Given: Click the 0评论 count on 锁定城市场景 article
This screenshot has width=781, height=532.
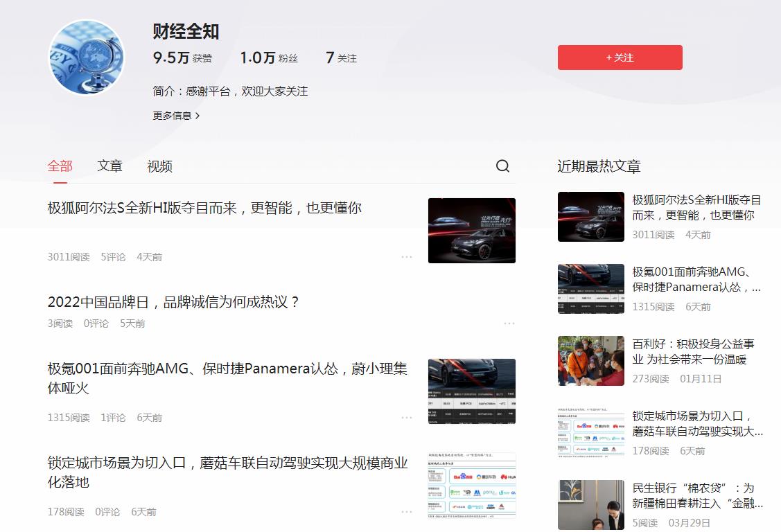Looking at the screenshot, I should click(x=107, y=512).
